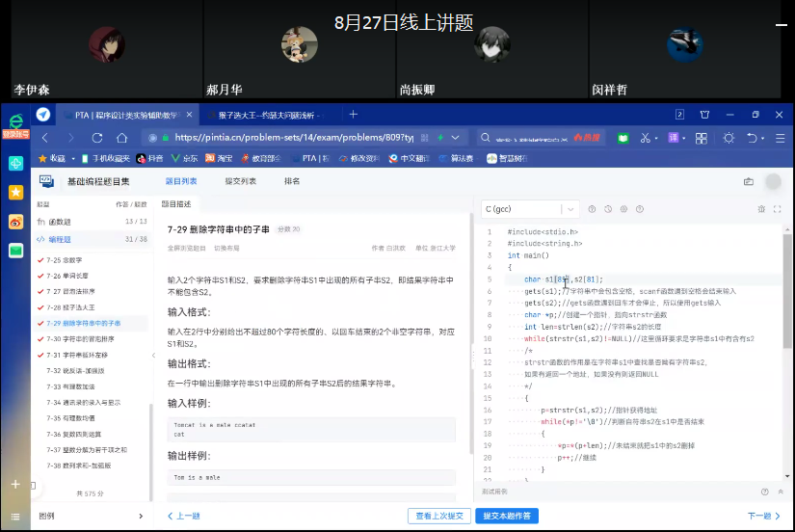Screen dimensions: 795x532
Task: Click the 查看上次提交 button
Action: [x=439, y=516]
